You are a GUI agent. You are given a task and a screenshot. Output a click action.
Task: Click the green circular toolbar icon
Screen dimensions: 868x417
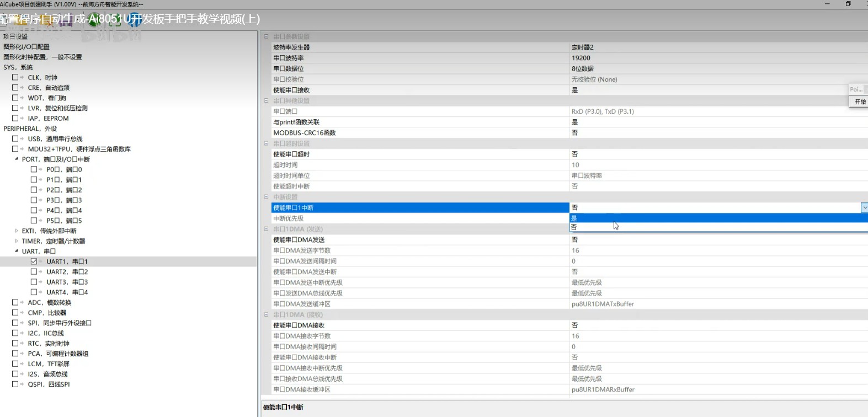tap(95, 20)
